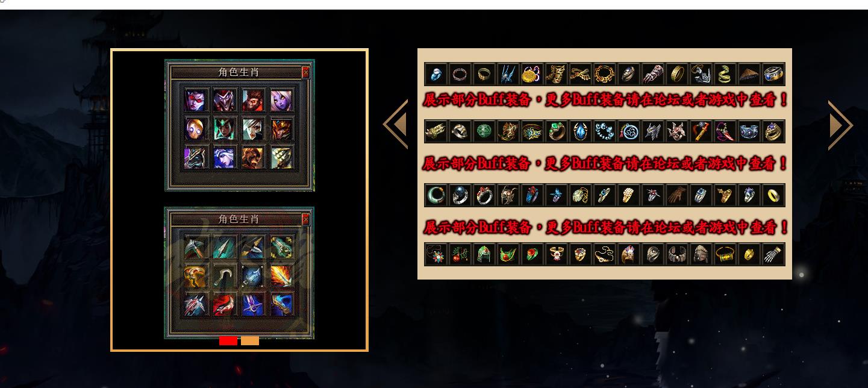Switch to the orange carousel indicator
The height and width of the screenshot is (388, 868).
[x=250, y=341]
